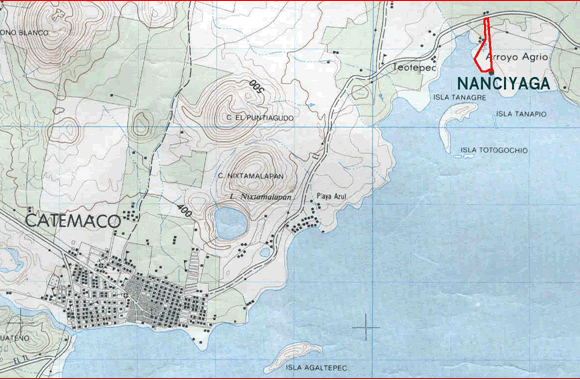Click the ISLA TOTOGOCHIO label
This screenshot has width=580, height=380.
pos(494,150)
